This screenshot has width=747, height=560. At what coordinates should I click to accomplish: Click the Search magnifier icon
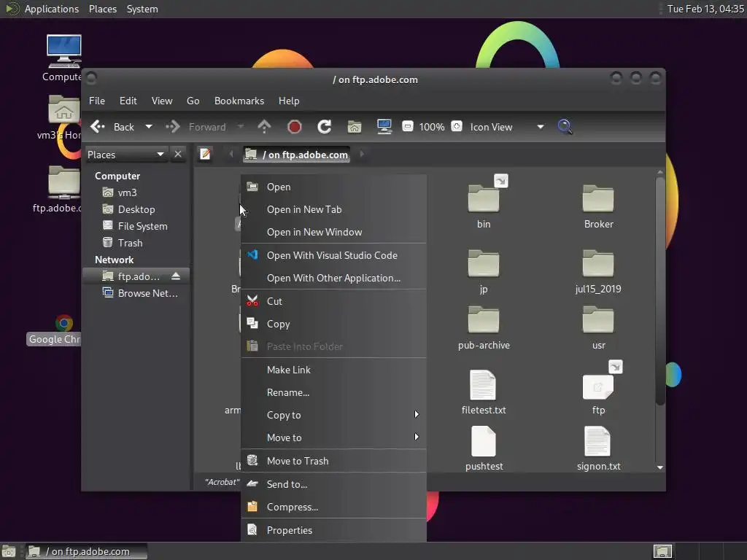click(565, 127)
